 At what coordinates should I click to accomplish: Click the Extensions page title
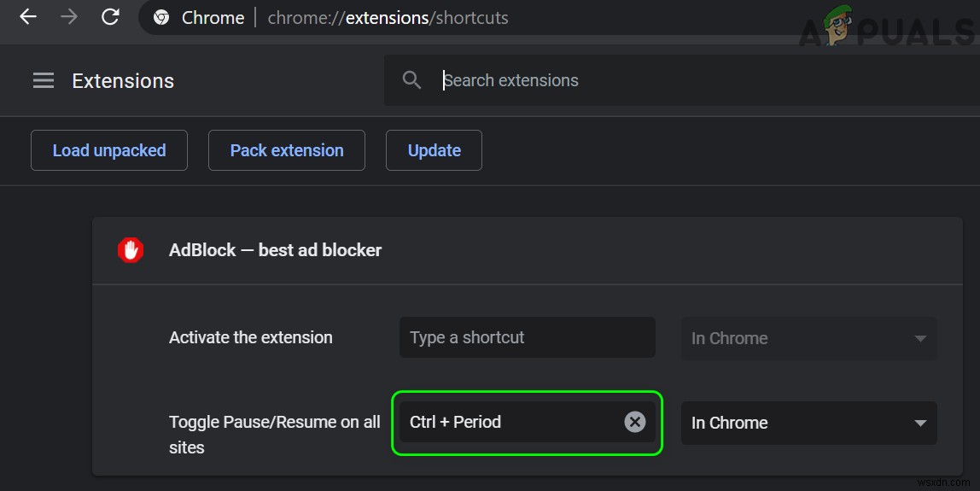click(123, 80)
